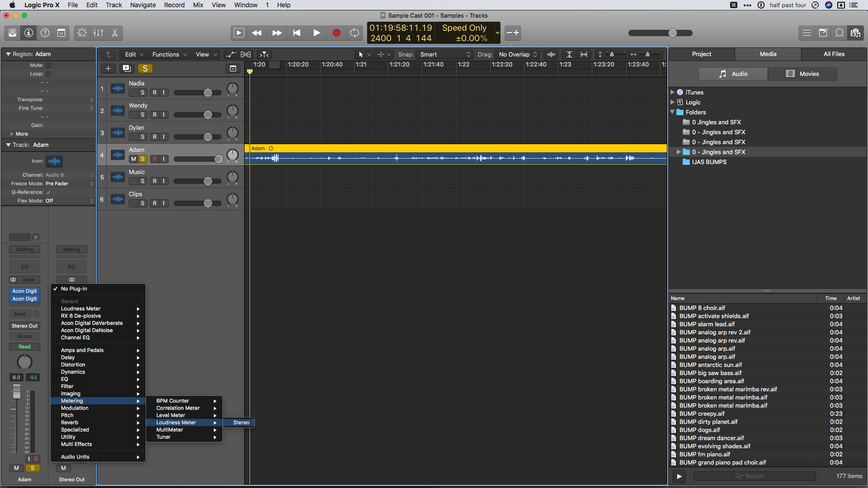
Task: Click the Stereo Out output button
Action: tap(24, 326)
